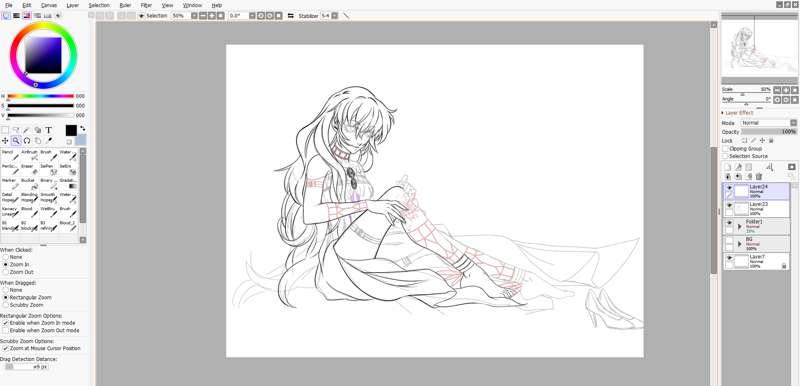The height and width of the screenshot is (386, 800).
Task: Click the Lock layer padlock icon
Action: tap(771, 140)
